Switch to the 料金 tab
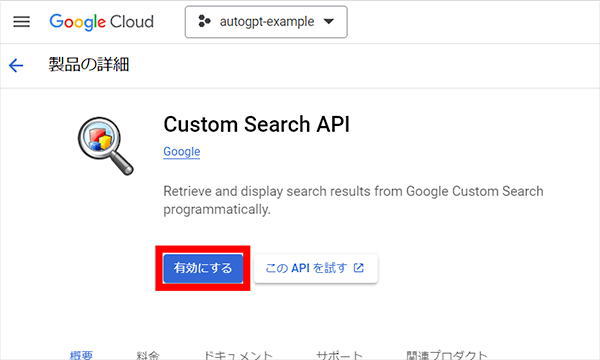600x360 pixels. click(x=148, y=355)
